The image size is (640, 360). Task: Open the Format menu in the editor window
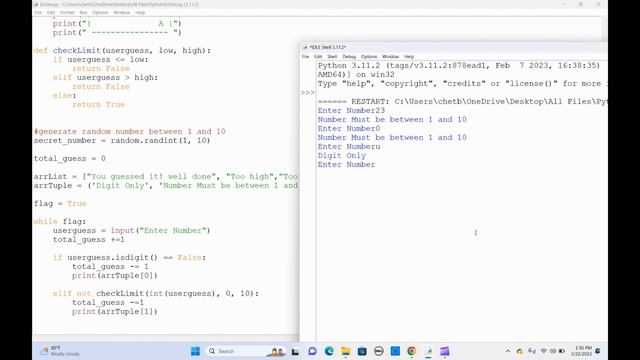(67, 13)
